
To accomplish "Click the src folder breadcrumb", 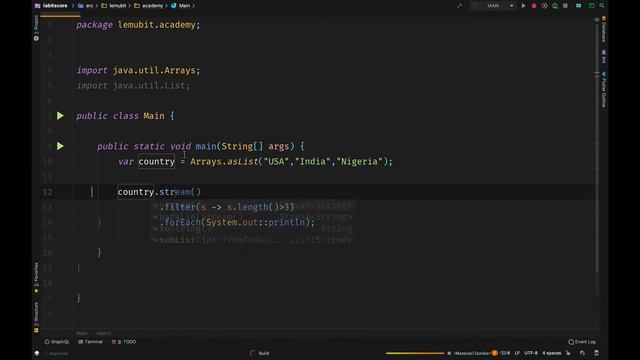I will click(x=86, y=6).
